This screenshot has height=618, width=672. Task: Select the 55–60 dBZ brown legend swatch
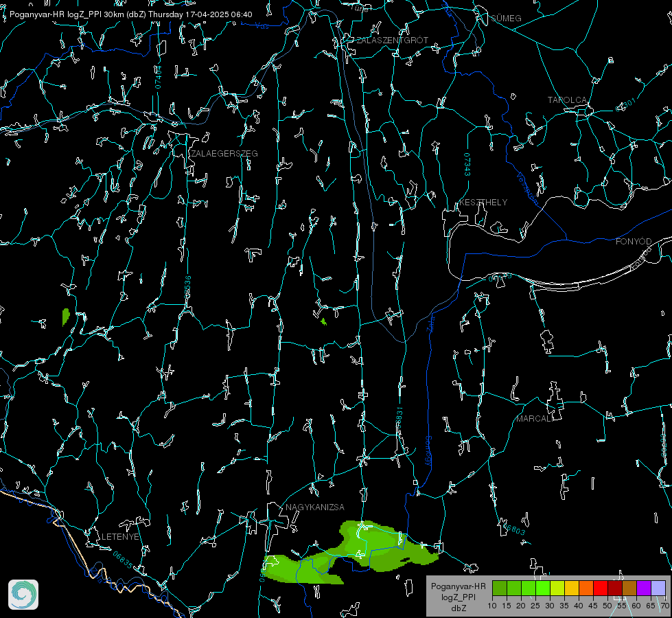pyautogui.click(x=629, y=588)
